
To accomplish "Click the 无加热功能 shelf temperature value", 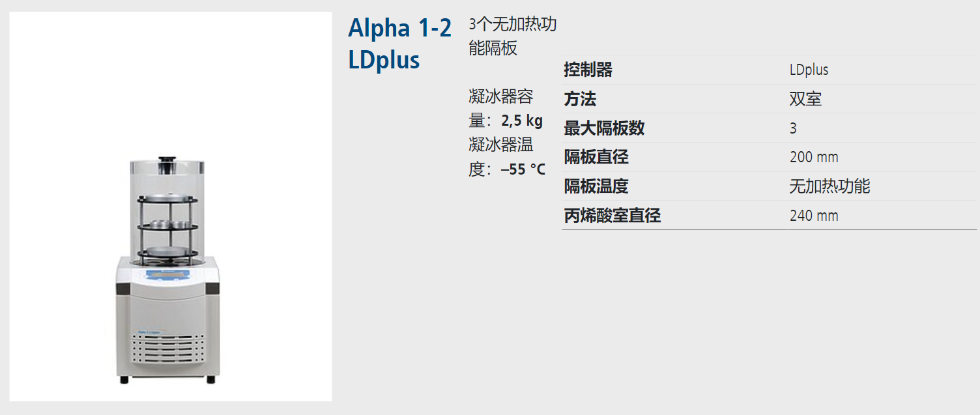I will [829, 186].
